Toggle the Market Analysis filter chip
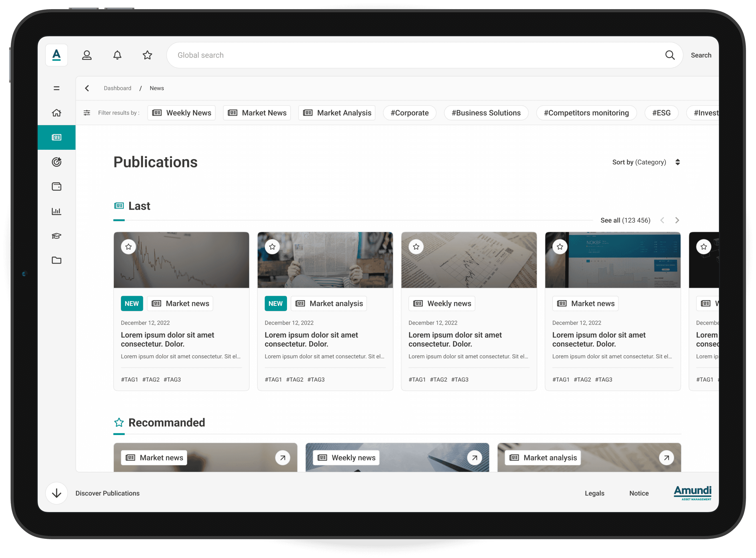 click(x=337, y=113)
